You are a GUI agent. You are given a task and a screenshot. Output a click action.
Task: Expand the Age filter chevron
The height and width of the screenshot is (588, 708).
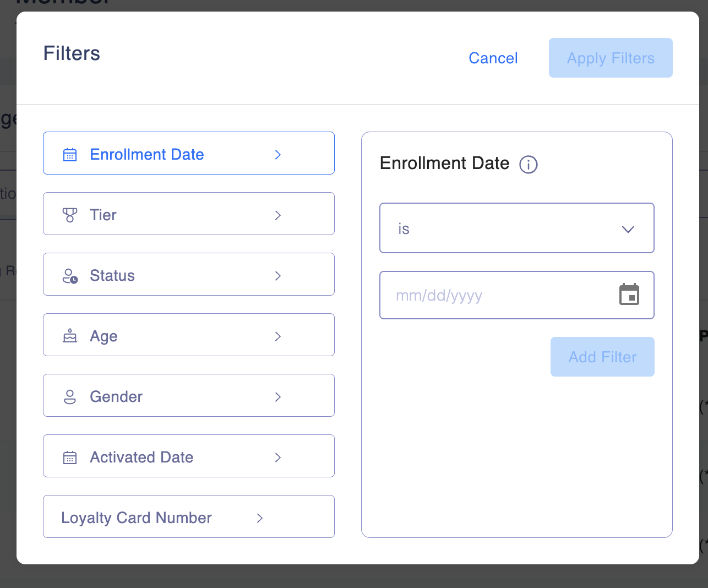(278, 336)
